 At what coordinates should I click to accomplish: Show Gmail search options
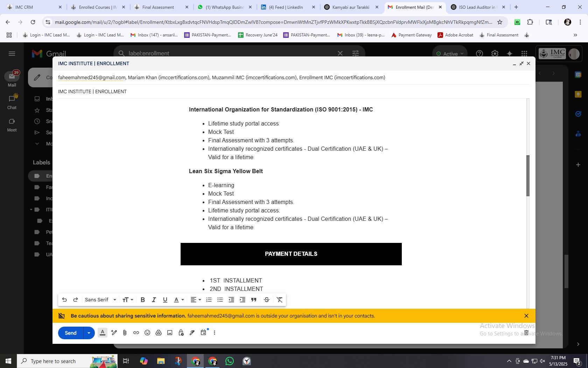[x=355, y=53]
